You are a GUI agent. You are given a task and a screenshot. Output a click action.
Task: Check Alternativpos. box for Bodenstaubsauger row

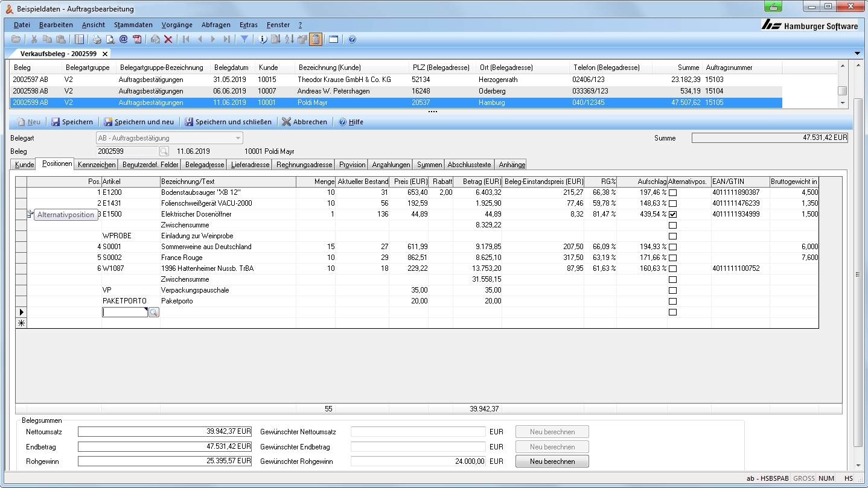coord(672,192)
